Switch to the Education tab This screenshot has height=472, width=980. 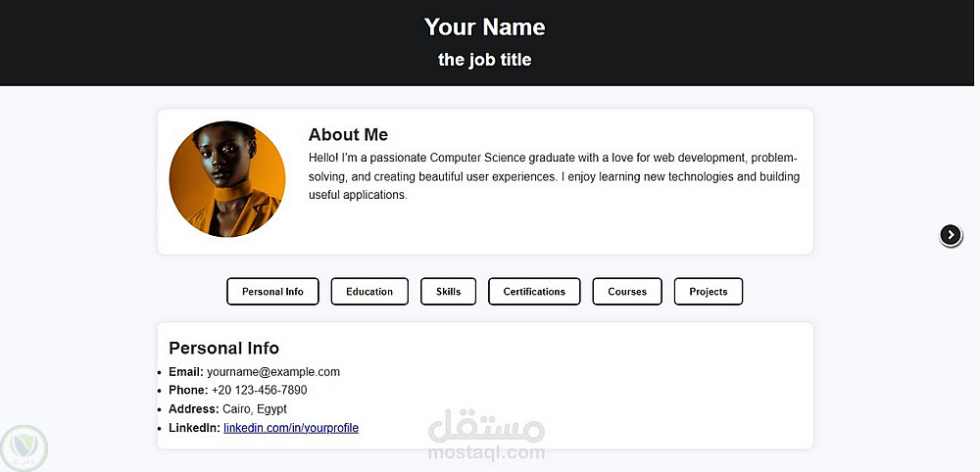(369, 292)
